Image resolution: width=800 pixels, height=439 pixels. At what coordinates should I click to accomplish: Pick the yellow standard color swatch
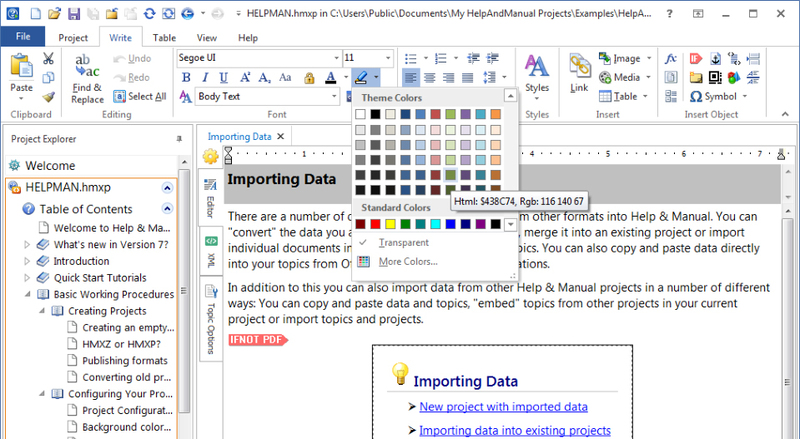[390, 224]
